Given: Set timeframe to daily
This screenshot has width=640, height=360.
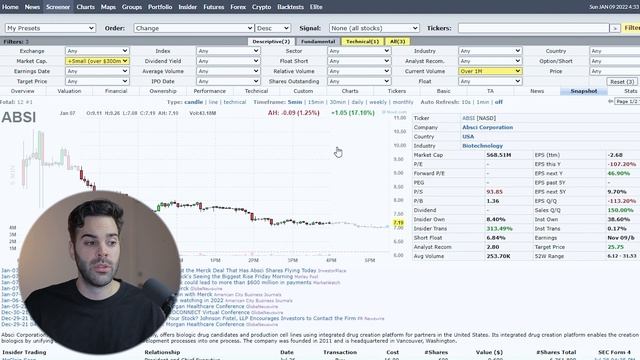Looking at the screenshot, I should [x=357, y=102].
